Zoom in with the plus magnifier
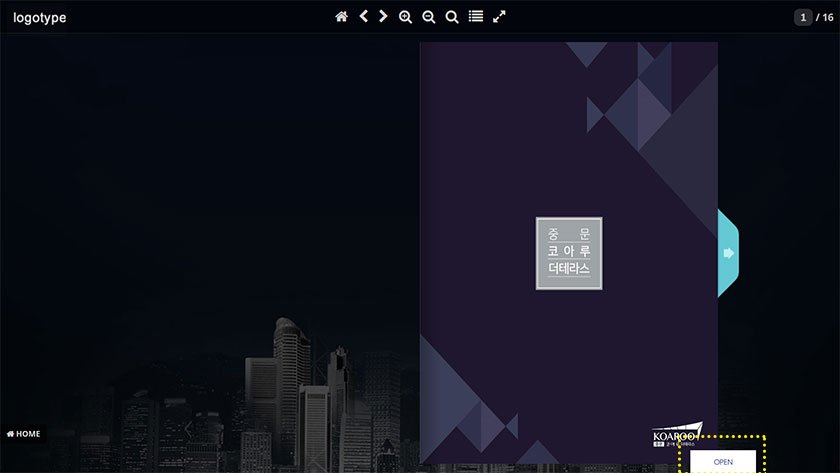The width and height of the screenshot is (840, 473). [405, 17]
